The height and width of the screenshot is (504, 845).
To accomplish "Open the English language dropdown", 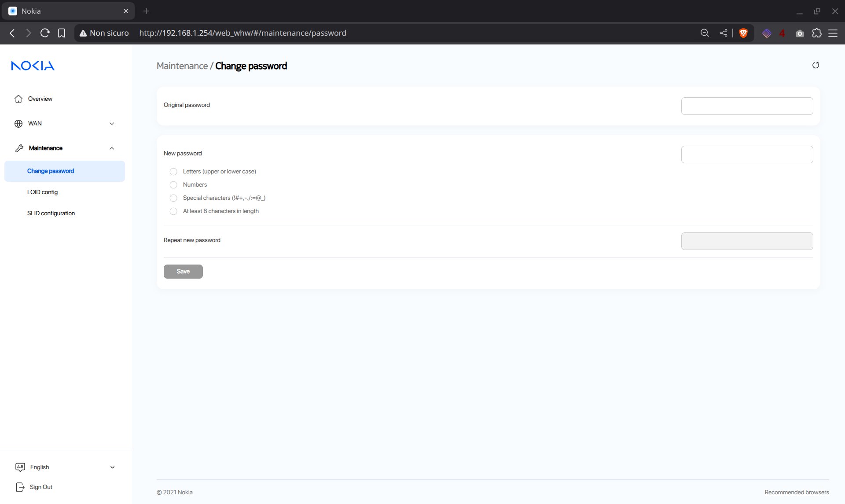I will click(66, 467).
